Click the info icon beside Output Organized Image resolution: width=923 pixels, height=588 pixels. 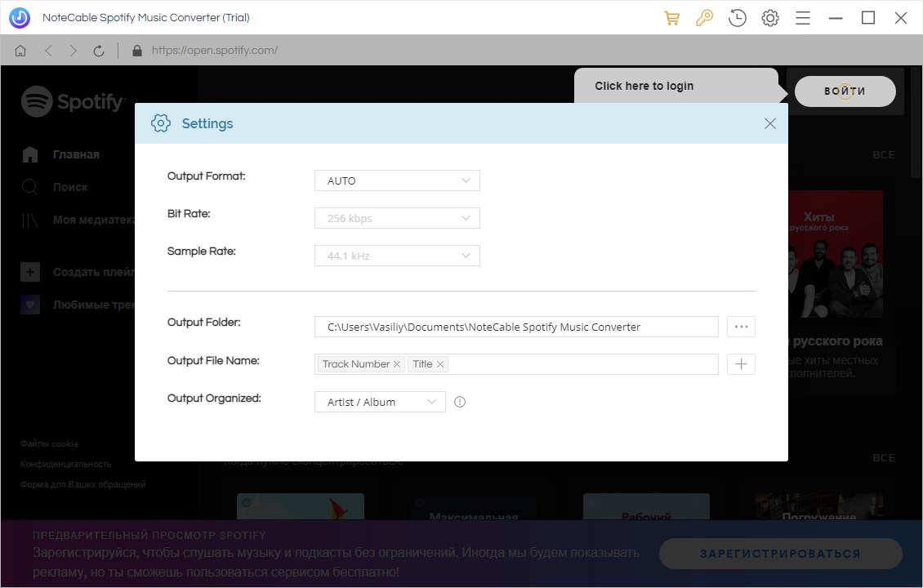click(x=460, y=402)
